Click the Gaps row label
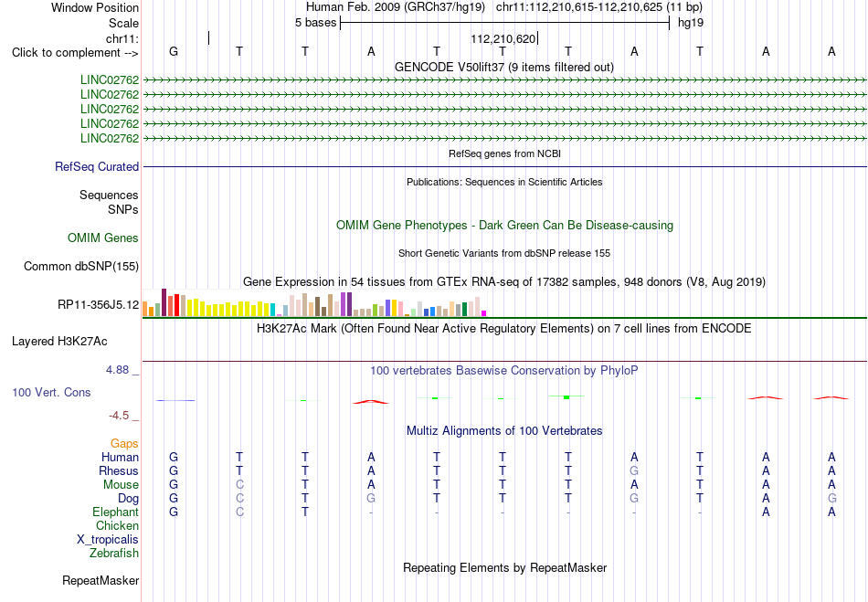The image size is (868, 602). (124, 444)
